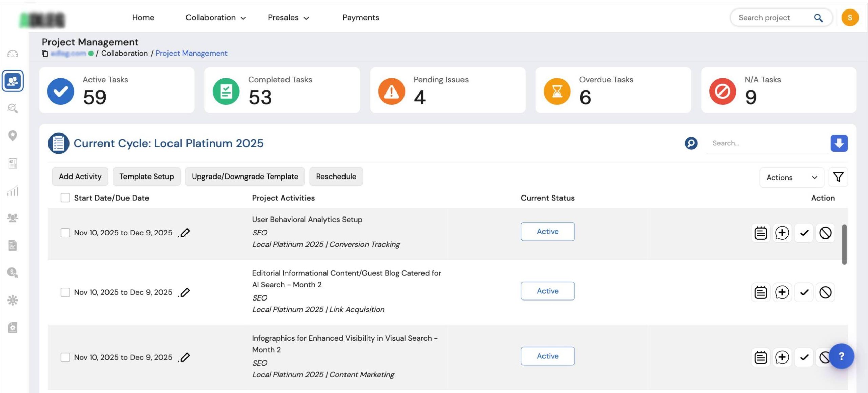Select the Infographics task row checkbox
This screenshot has height=393, width=868.
coord(65,357)
